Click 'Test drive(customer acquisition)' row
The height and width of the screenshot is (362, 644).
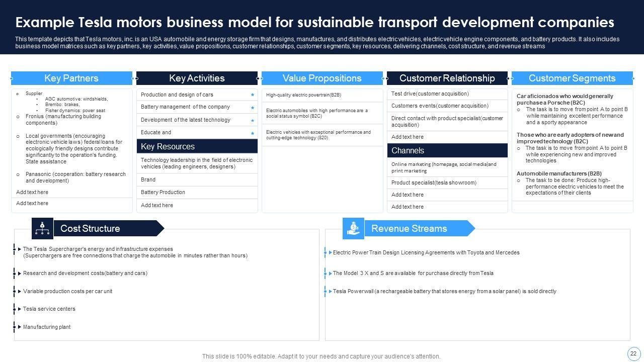coord(447,94)
